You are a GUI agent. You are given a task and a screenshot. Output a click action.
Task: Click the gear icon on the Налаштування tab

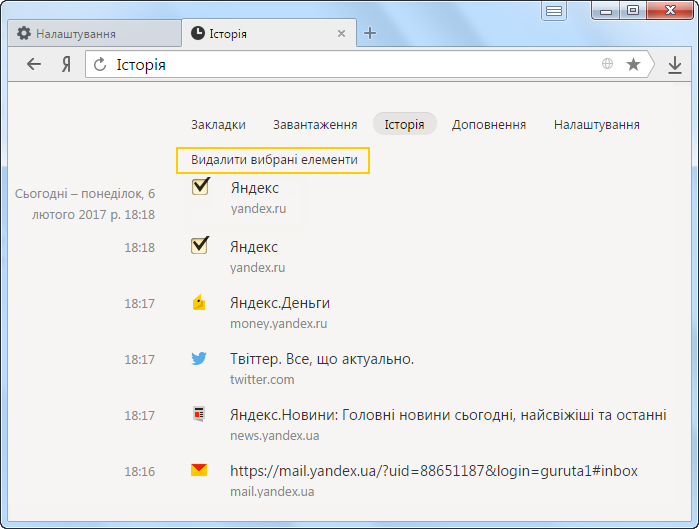tap(24, 33)
